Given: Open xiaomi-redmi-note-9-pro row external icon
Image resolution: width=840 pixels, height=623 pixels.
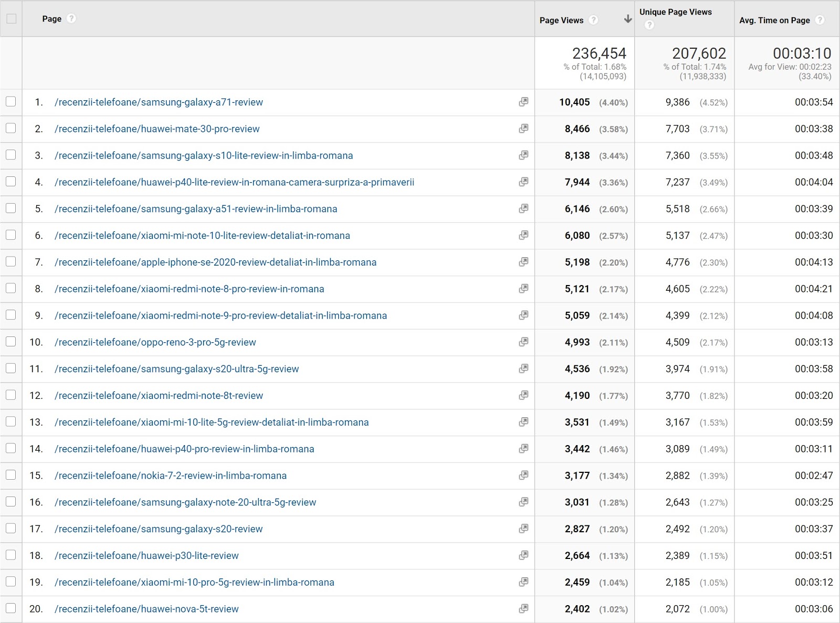Looking at the screenshot, I should [523, 315].
